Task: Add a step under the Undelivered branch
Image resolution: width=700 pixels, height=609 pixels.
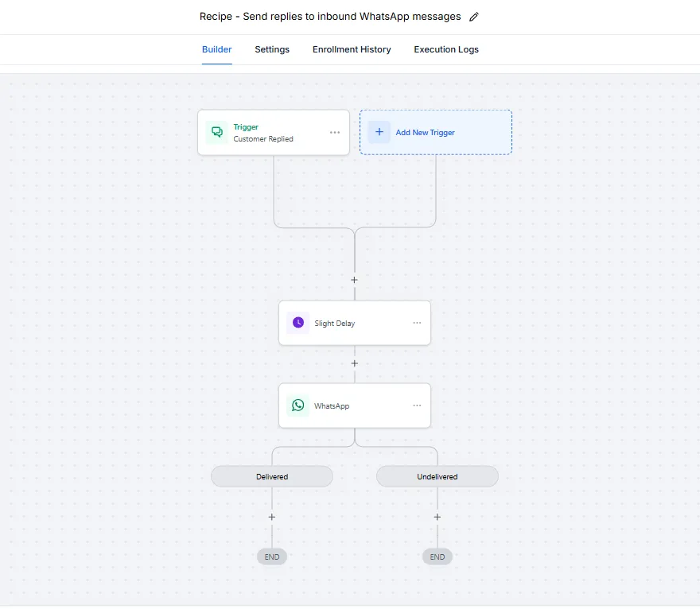Action: point(437,517)
